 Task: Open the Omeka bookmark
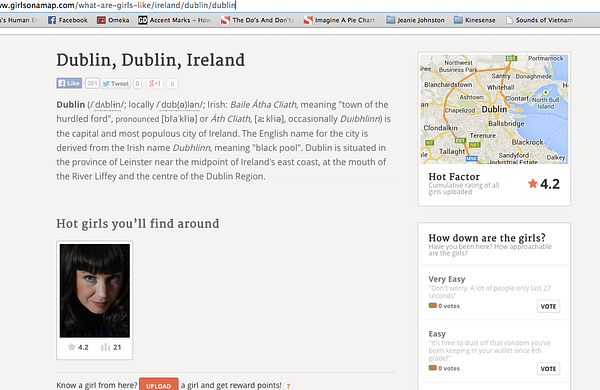[113, 20]
